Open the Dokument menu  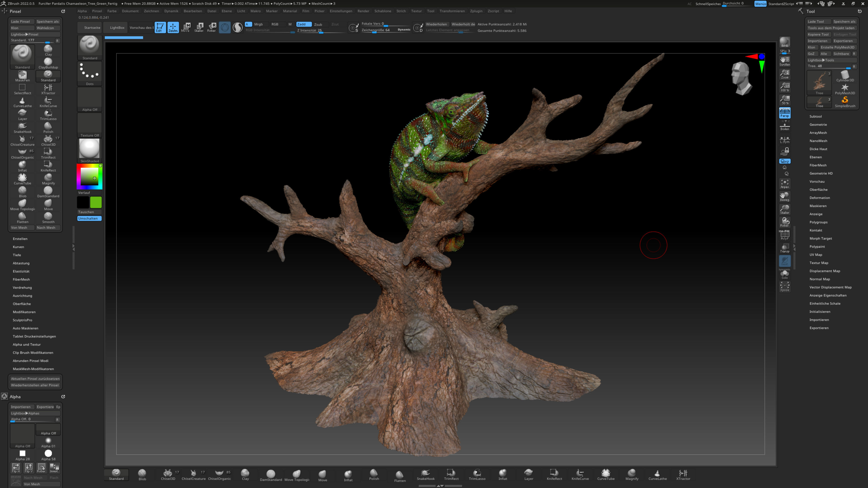click(130, 11)
